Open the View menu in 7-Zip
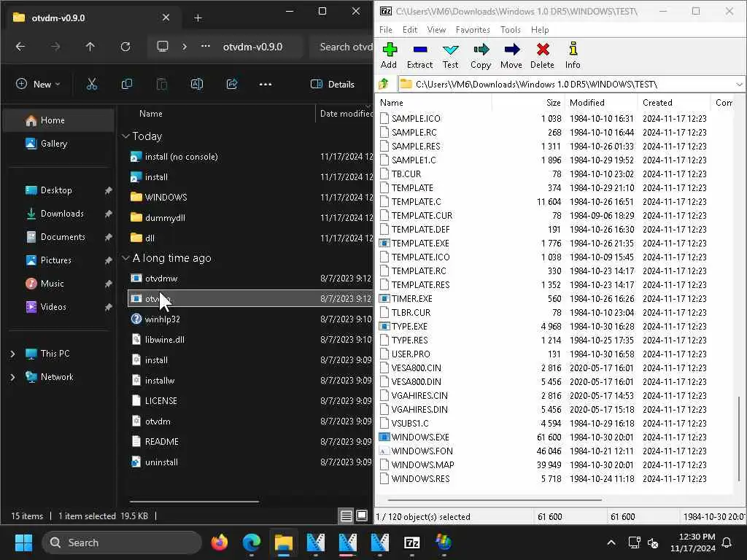747x560 pixels. pos(436,29)
